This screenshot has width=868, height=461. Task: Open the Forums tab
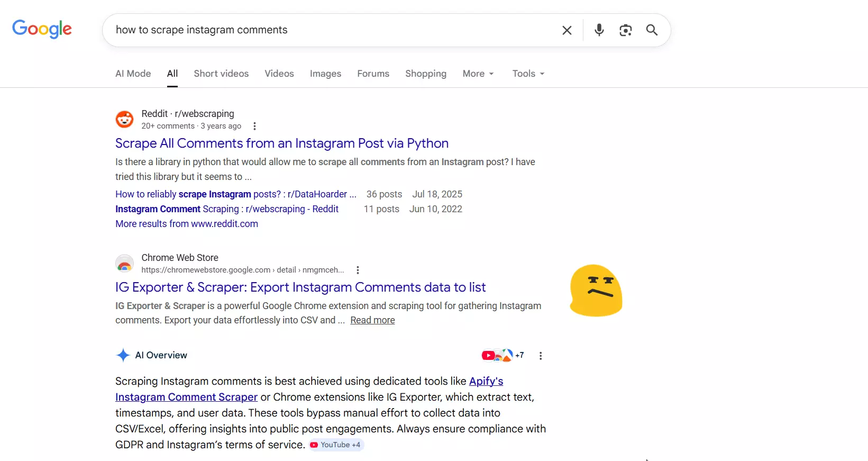click(x=373, y=74)
